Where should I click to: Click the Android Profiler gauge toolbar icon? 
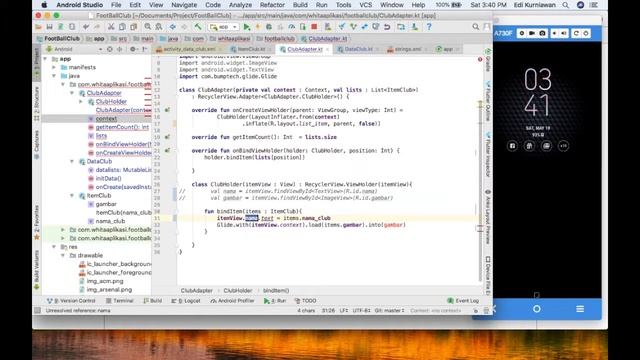tap(291, 27)
